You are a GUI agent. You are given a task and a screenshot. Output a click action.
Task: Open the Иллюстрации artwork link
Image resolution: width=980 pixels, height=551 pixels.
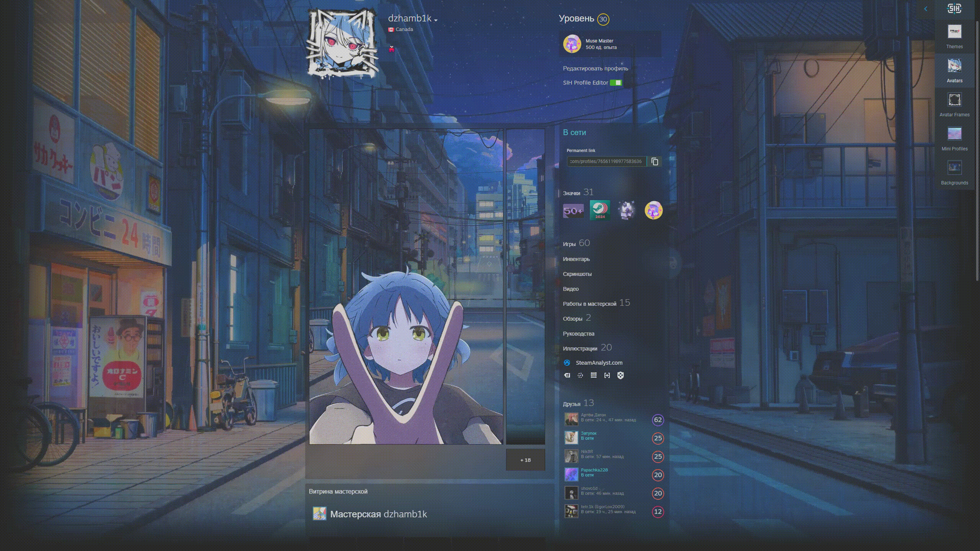pyautogui.click(x=580, y=349)
